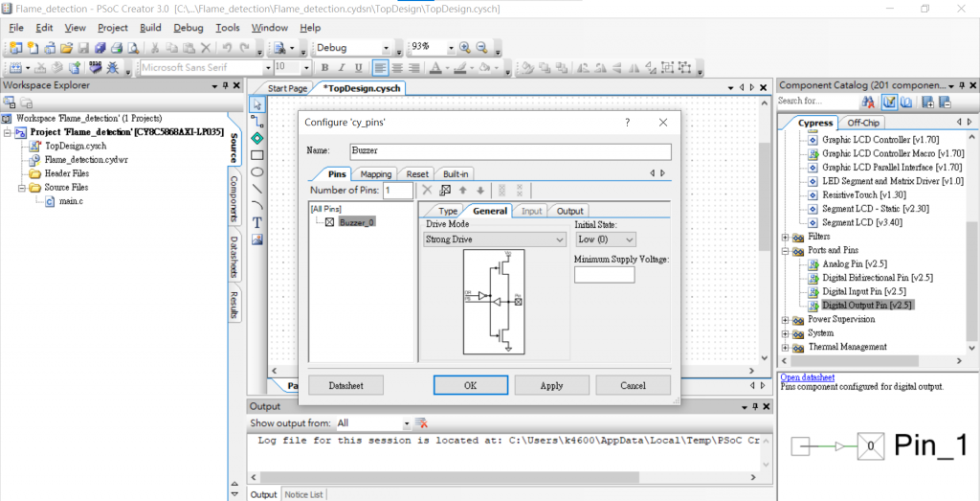
Task: Click the clear search icon in Component Catalog
Action: pyautogui.click(x=867, y=102)
